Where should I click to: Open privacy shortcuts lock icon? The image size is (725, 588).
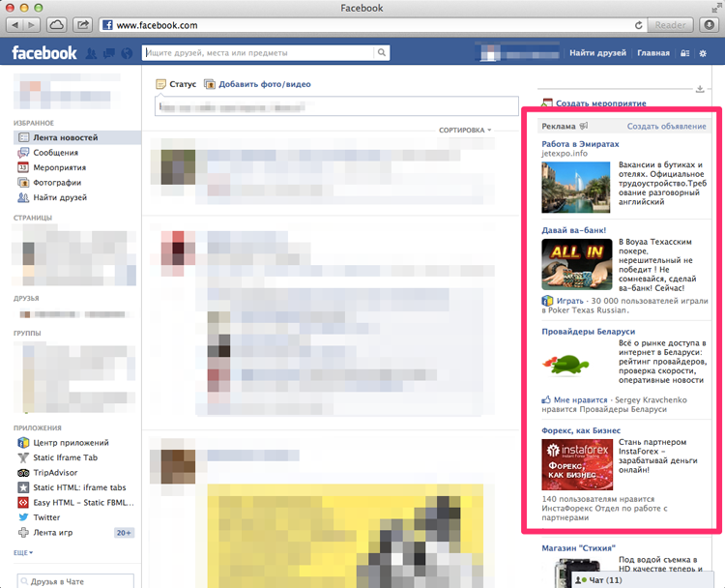coord(684,53)
